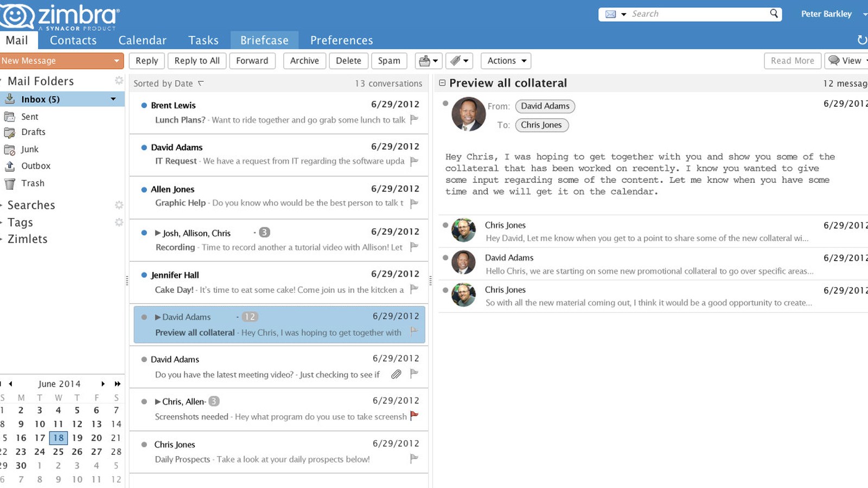
Task: Toggle read dot on Jennifer Hall message
Action: (144, 275)
